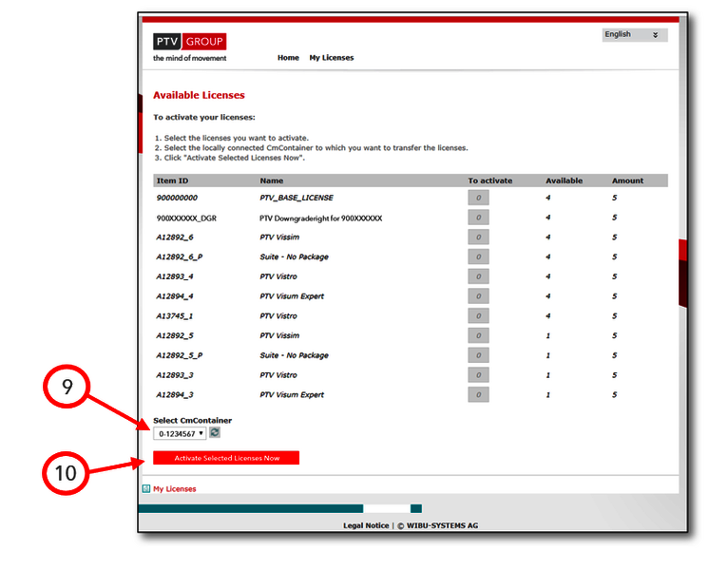Click the small icon beside bottom My Licenses
728x570 pixels.
click(x=146, y=489)
